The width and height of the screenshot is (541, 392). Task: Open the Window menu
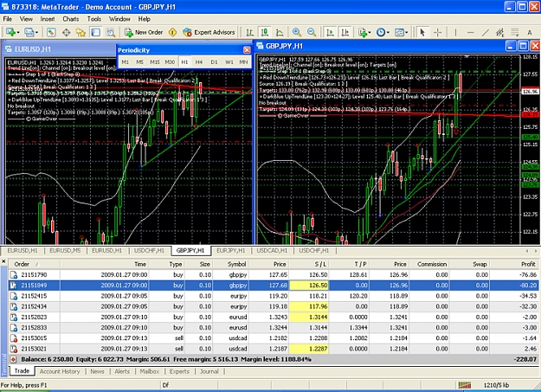(x=119, y=19)
